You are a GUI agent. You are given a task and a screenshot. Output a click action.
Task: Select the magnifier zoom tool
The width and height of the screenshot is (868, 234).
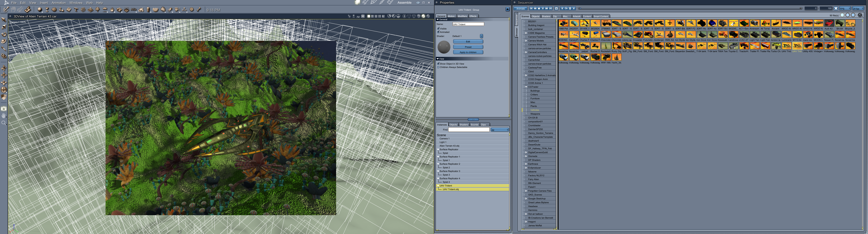4,123
